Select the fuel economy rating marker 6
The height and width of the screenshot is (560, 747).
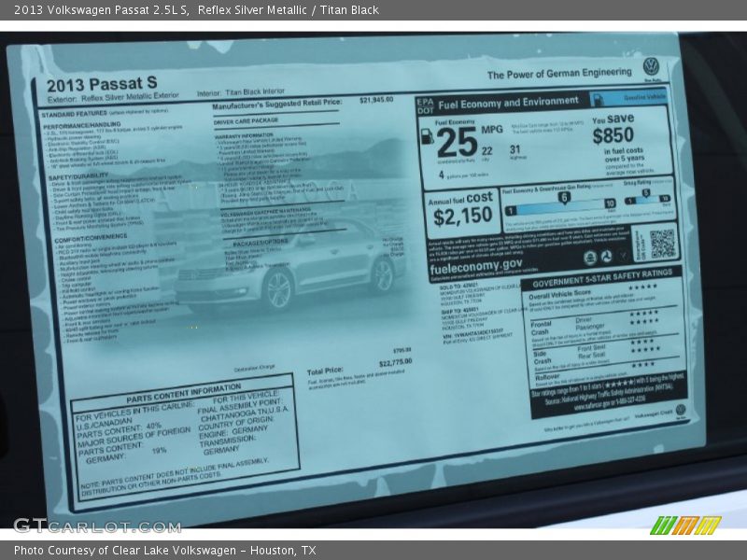tap(564, 198)
